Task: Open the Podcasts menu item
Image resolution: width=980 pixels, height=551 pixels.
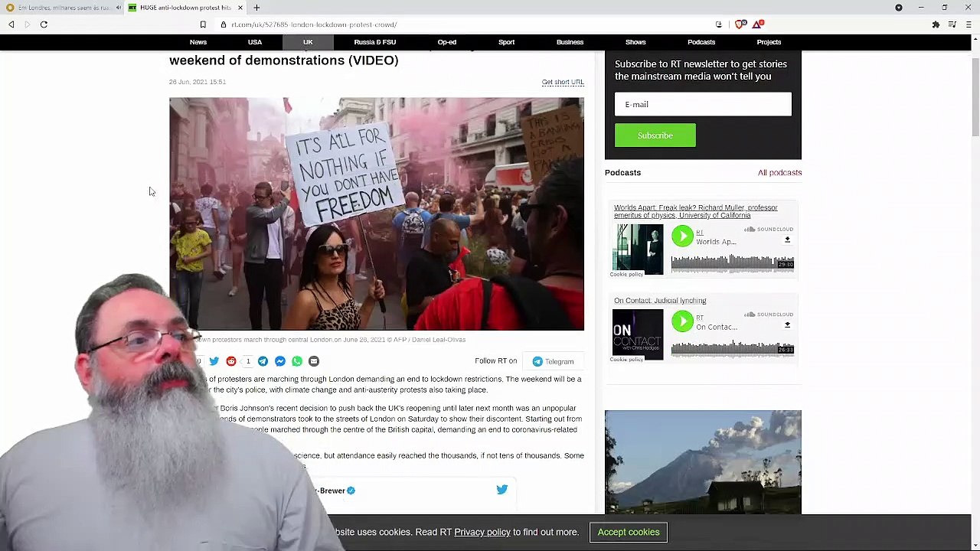Action: coord(701,42)
